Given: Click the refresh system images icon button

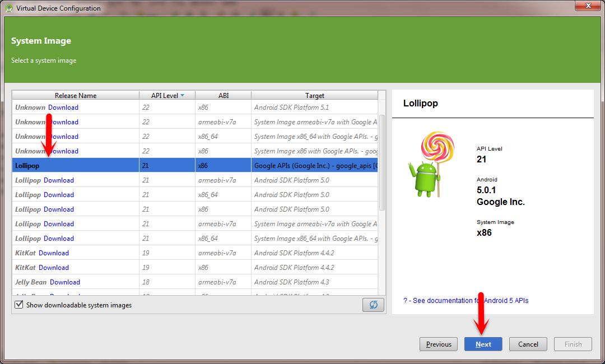Looking at the screenshot, I should [x=373, y=305].
